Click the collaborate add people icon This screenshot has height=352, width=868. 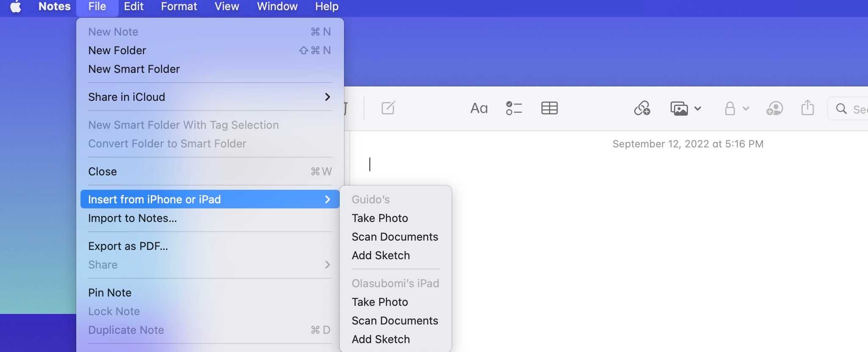click(x=774, y=108)
